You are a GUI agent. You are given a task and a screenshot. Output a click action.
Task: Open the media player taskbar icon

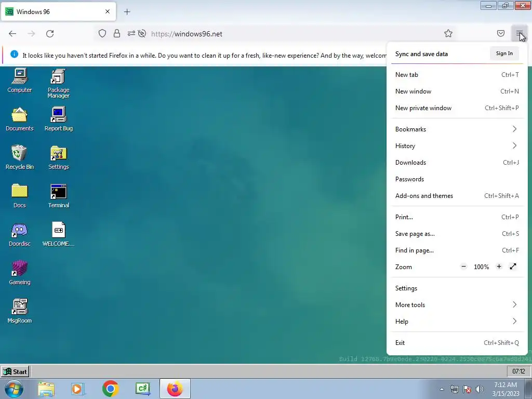pos(78,389)
